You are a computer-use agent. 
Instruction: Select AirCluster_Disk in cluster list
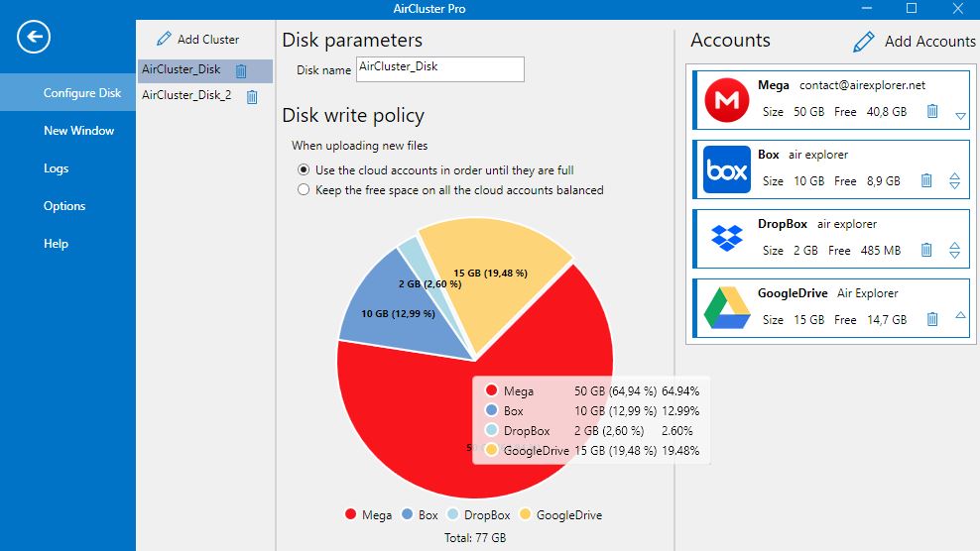tap(205, 70)
